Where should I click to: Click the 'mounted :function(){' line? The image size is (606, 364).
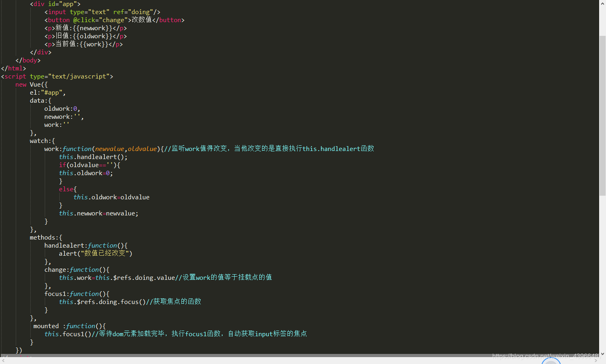[69, 326]
